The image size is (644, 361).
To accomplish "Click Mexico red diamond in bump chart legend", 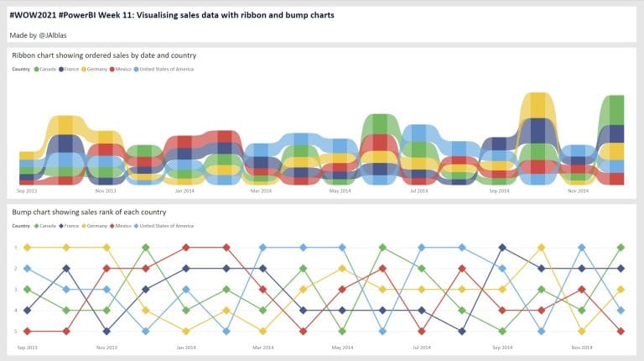I will click(112, 226).
